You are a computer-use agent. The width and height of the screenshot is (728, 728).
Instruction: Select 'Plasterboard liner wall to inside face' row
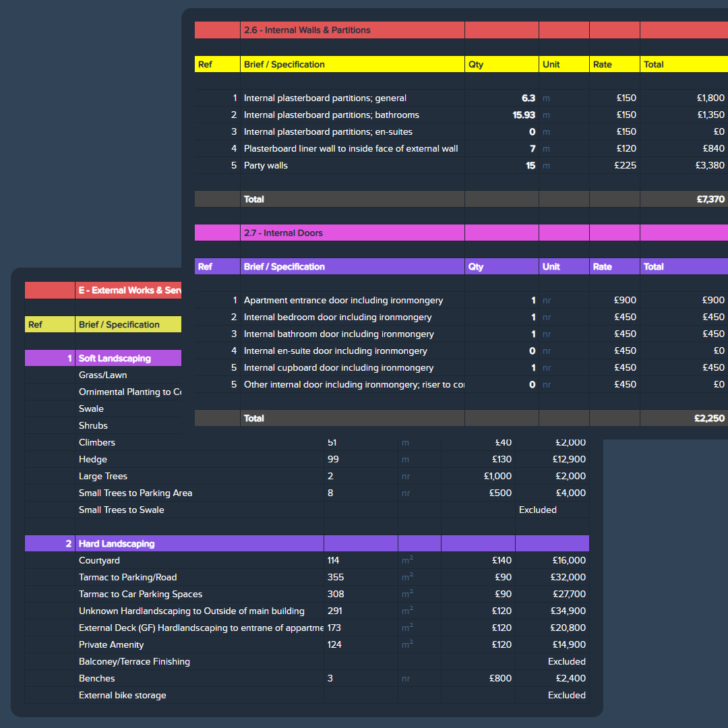pos(351,148)
